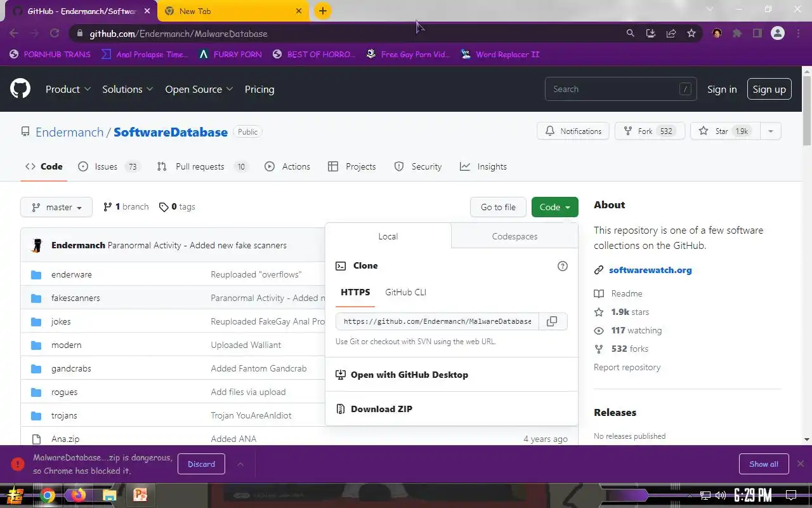
Task: Click the browser address bar URL
Action: pyautogui.click(x=178, y=34)
